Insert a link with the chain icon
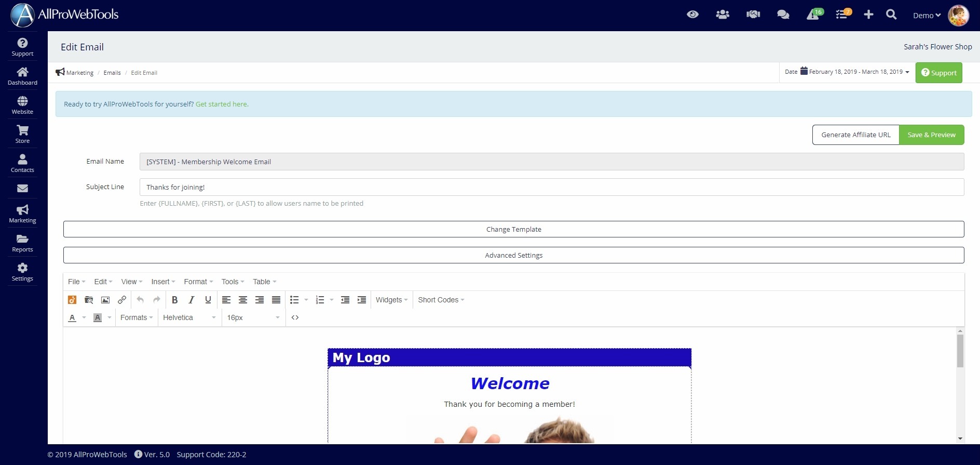The height and width of the screenshot is (465, 980). (x=122, y=300)
